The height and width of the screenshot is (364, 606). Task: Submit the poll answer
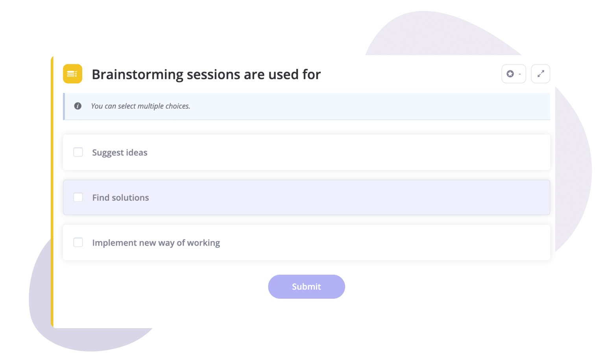(306, 286)
